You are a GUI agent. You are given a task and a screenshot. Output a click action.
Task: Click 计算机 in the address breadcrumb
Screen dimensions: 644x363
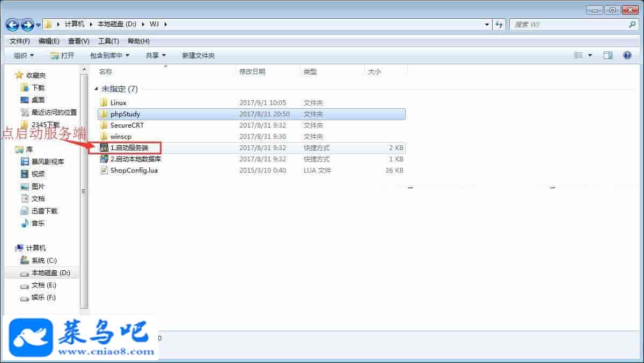(75, 25)
